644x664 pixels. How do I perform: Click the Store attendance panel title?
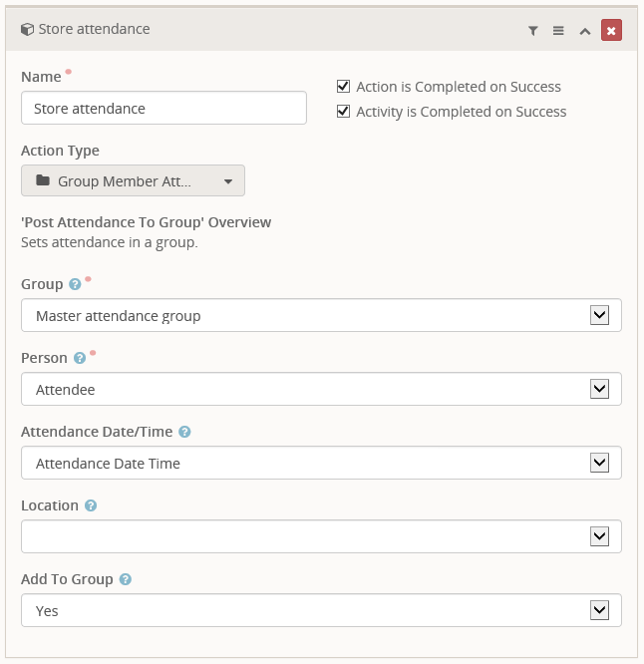click(x=94, y=30)
